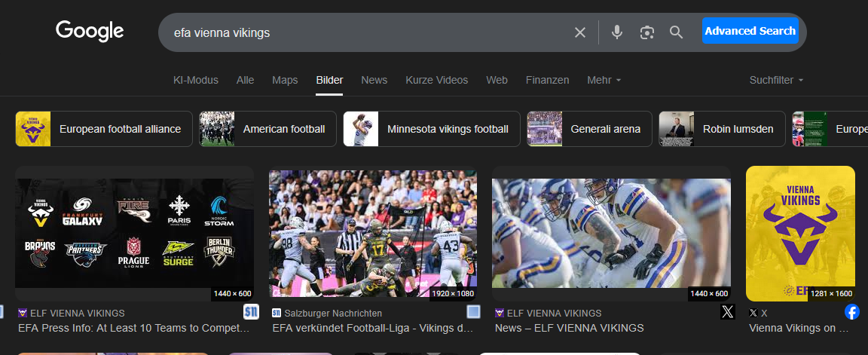Click the S11 badge icon on first result
The image size is (868, 355).
tap(252, 312)
